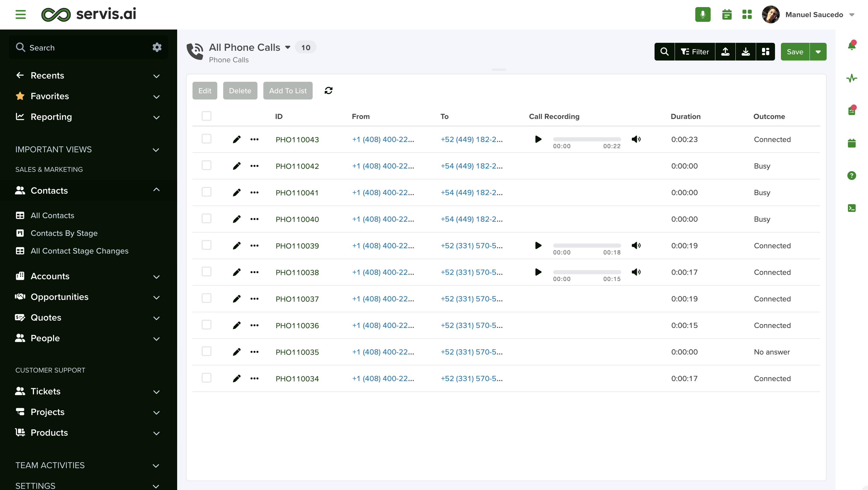Open the All Phone Calls view dropdown
The width and height of the screenshot is (868, 490).
pyautogui.click(x=288, y=48)
